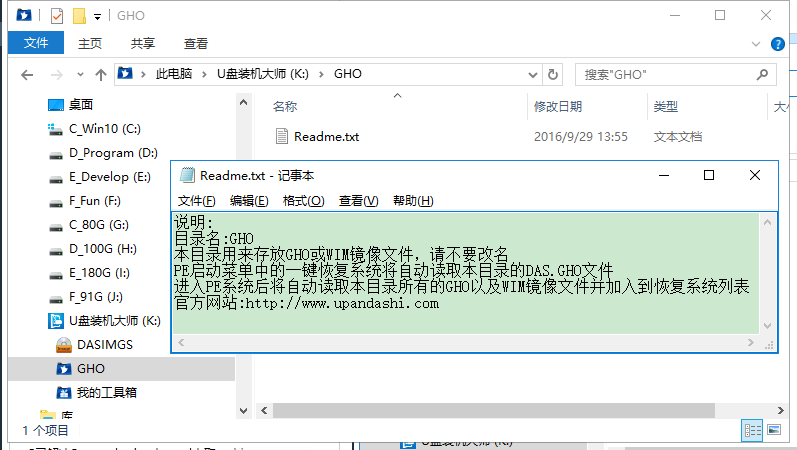
Task: Switch to the 共享 ribbon tab
Action: 143,44
